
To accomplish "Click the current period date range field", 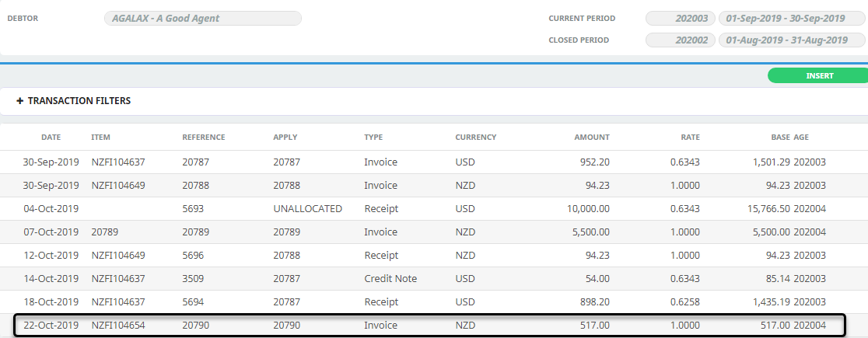I will coord(792,18).
